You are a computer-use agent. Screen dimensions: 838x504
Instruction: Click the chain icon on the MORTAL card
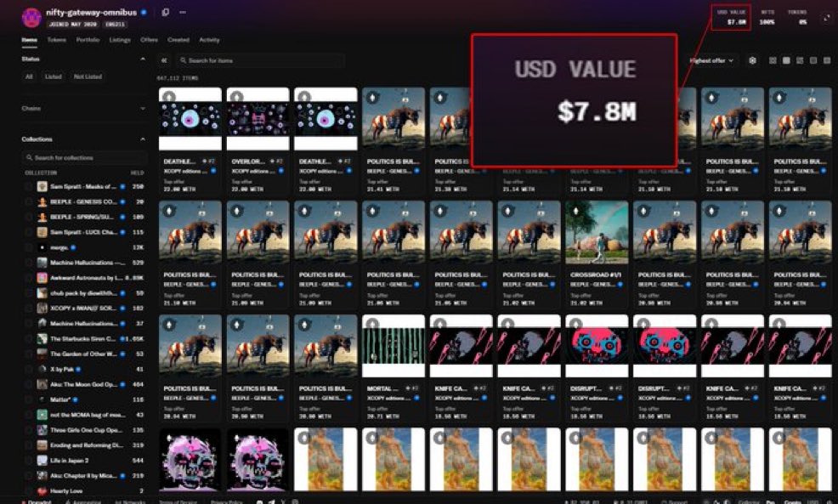pyautogui.click(x=372, y=325)
